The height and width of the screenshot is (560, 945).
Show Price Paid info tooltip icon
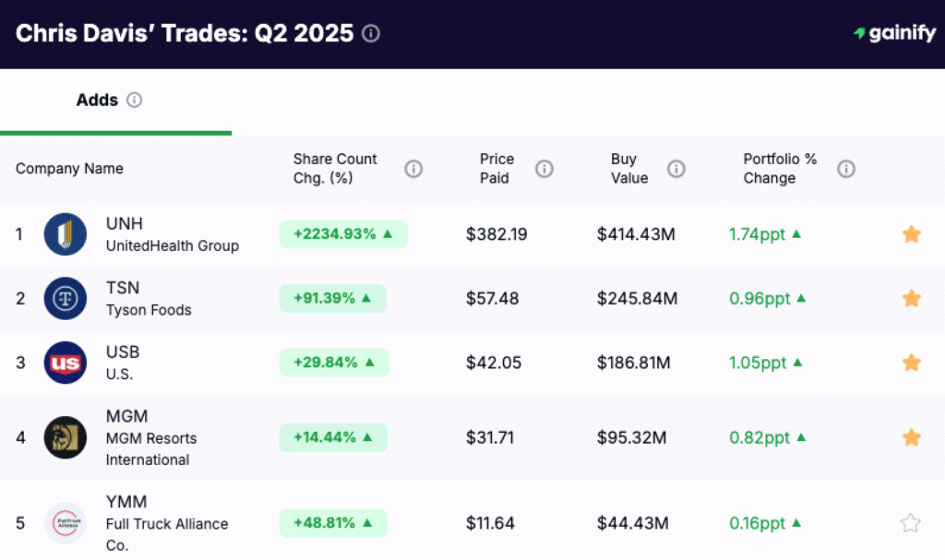tap(544, 169)
